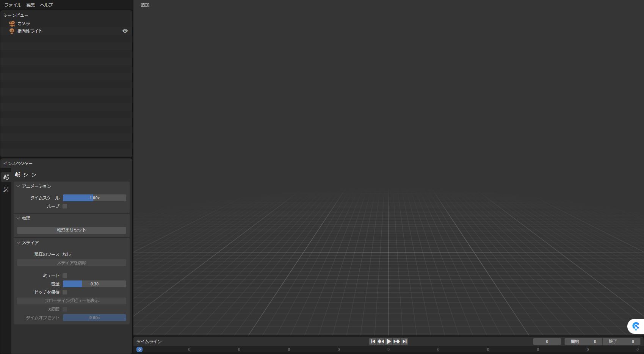Click the 音量 slider showing 0.30
Screen dimensions: 644x354
(94, 284)
